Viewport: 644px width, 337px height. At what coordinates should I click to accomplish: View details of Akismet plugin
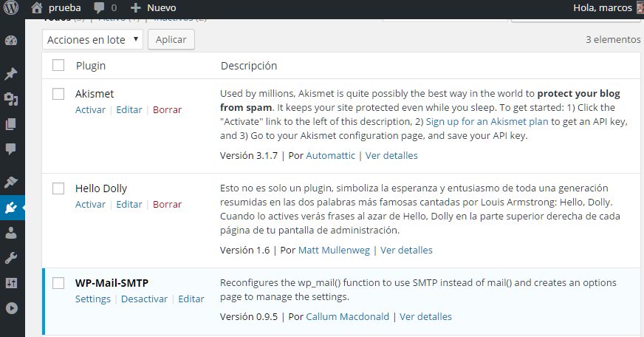(x=391, y=155)
